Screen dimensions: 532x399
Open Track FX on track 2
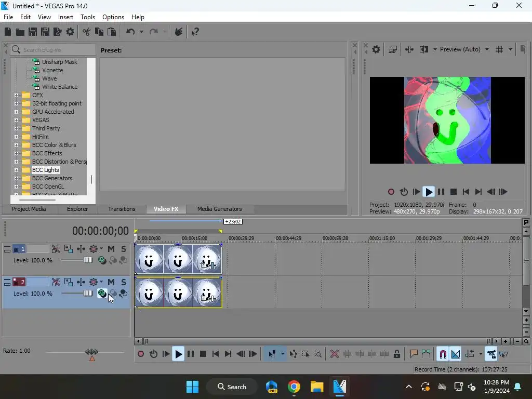point(81,282)
